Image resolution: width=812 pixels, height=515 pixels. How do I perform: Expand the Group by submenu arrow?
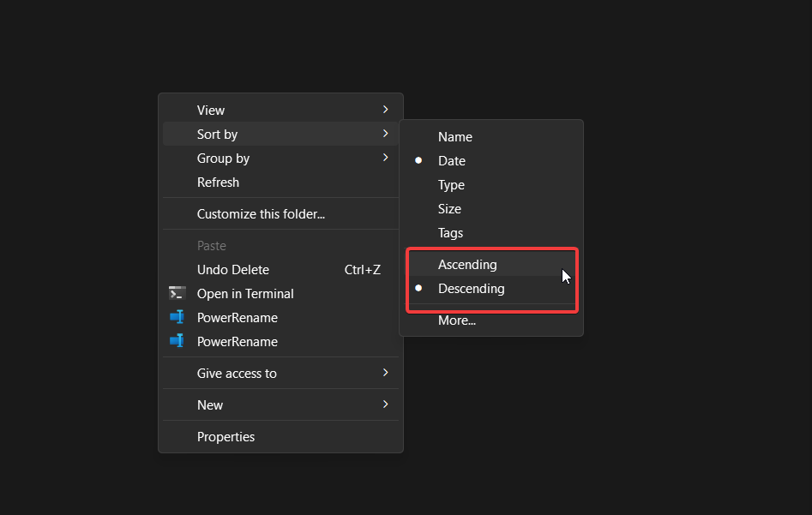385,158
